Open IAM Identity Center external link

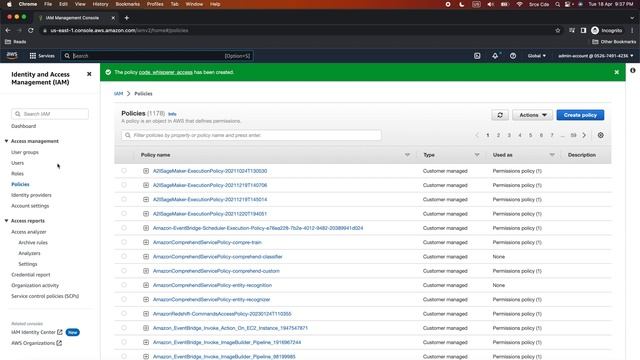37,332
